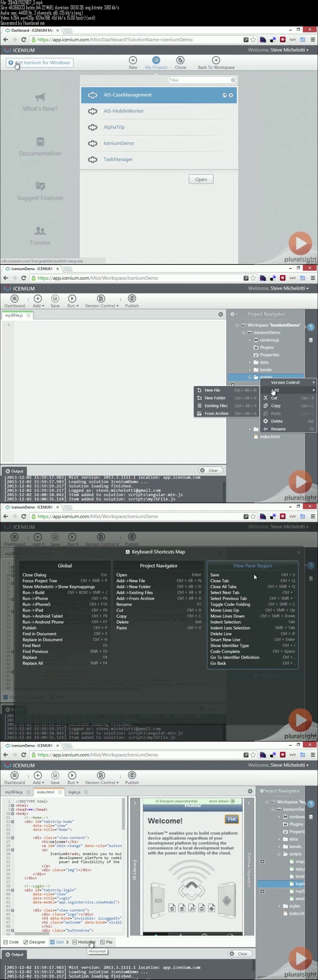Open the My Projects icon on the Dashboard
The height and width of the screenshot is (980, 318).
click(x=156, y=60)
